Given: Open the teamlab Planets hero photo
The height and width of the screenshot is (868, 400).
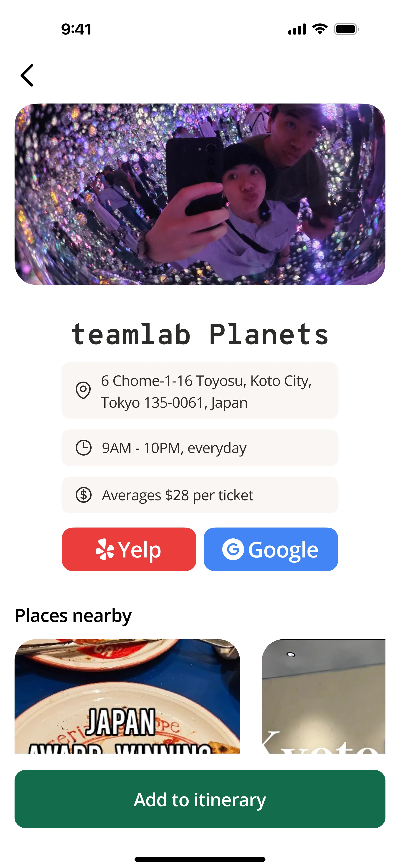Looking at the screenshot, I should (200, 194).
